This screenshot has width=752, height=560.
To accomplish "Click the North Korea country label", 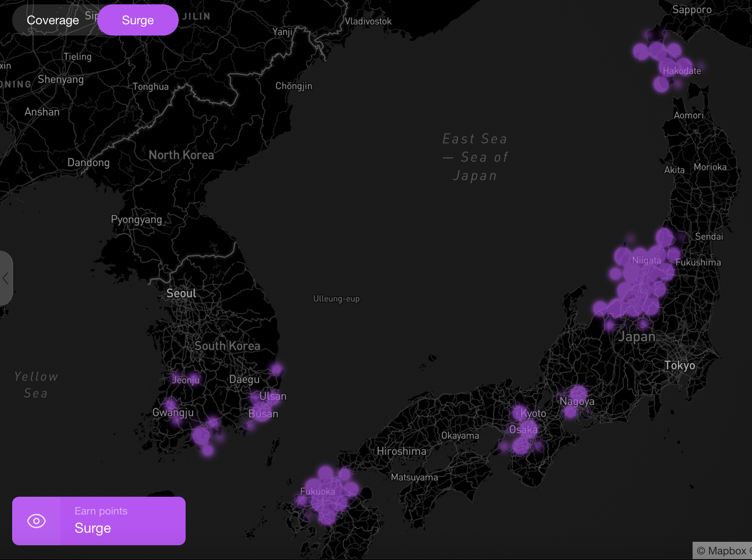I will (181, 155).
